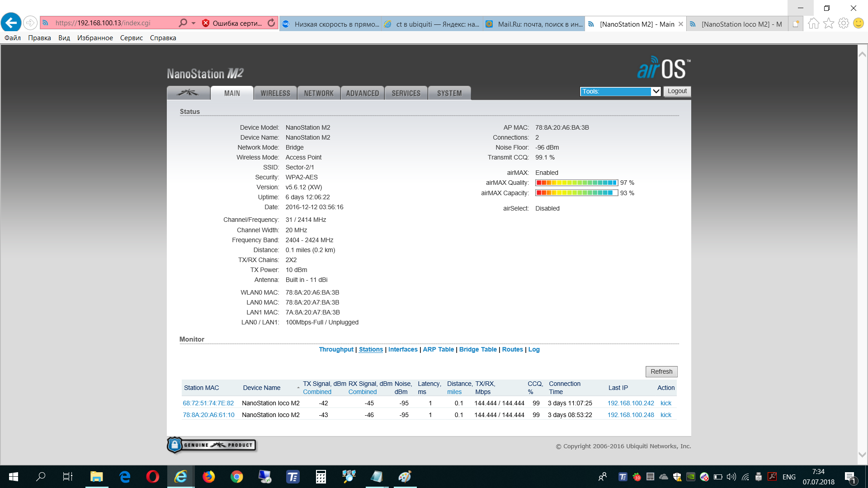Switch to the WIRELESS tab
The width and height of the screenshot is (868, 488).
pos(275,93)
